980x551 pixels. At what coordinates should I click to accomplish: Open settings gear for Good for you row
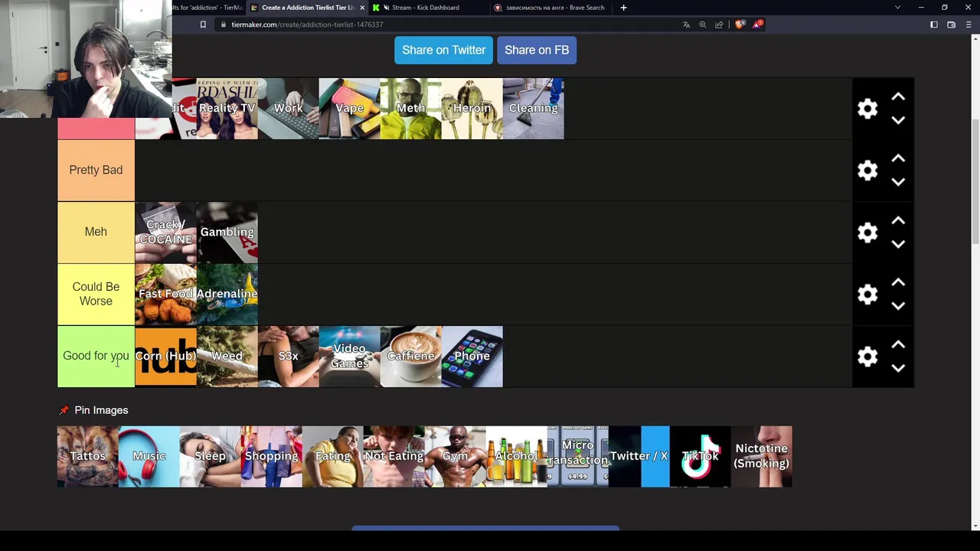pos(867,356)
